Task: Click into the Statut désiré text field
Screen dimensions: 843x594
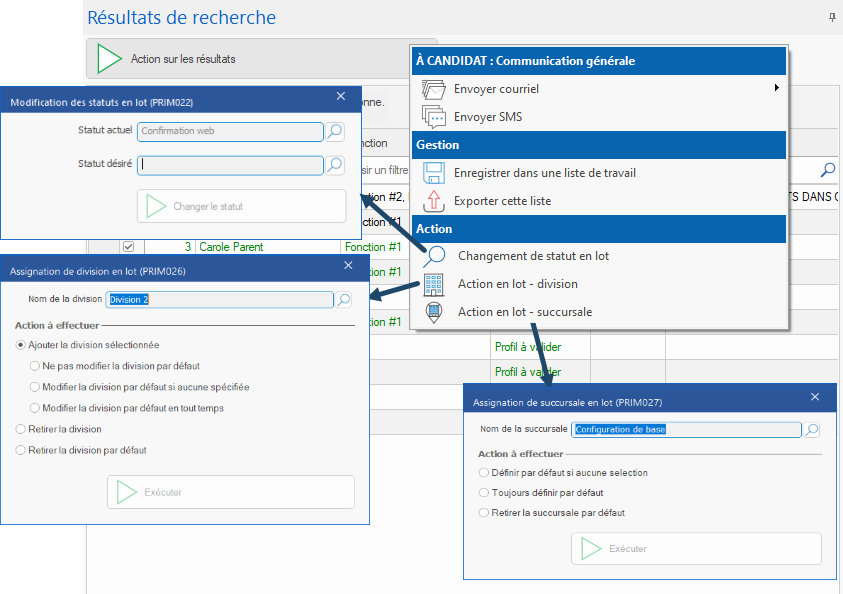Action: (230, 165)
